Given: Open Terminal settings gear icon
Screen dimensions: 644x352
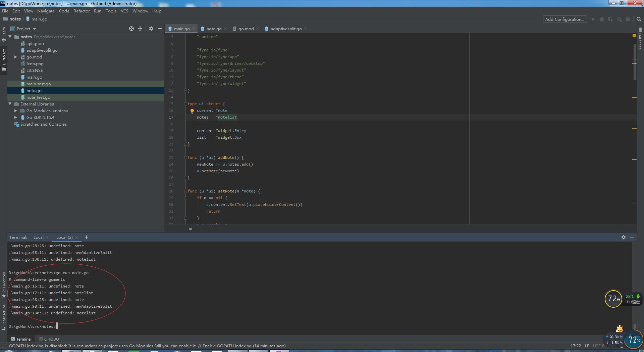Looking at the screenshot, I should (x=624, y=237).
